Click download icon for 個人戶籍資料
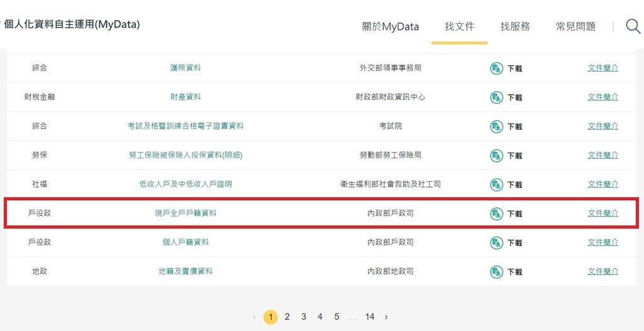Screen dimensions: 644x331 [496, 242]
